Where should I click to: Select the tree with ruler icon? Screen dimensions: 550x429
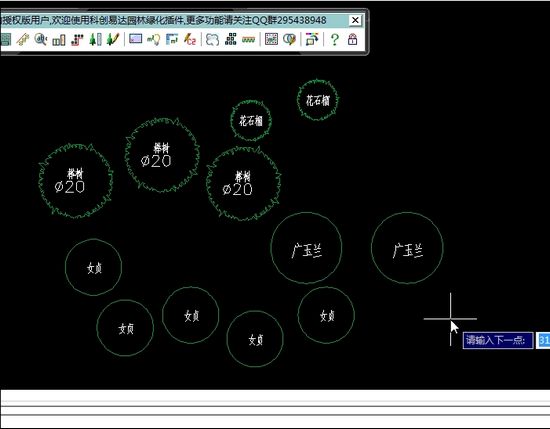(x=95, y=39)
